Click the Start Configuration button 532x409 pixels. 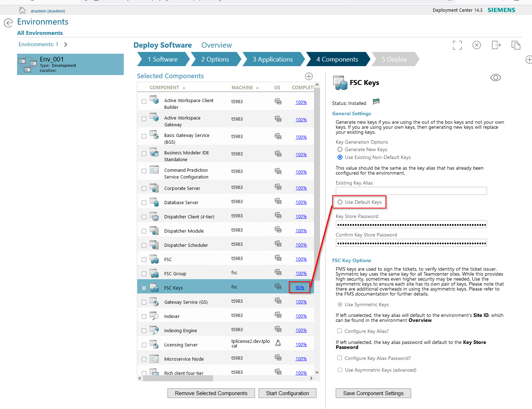(x=287, y=393)
